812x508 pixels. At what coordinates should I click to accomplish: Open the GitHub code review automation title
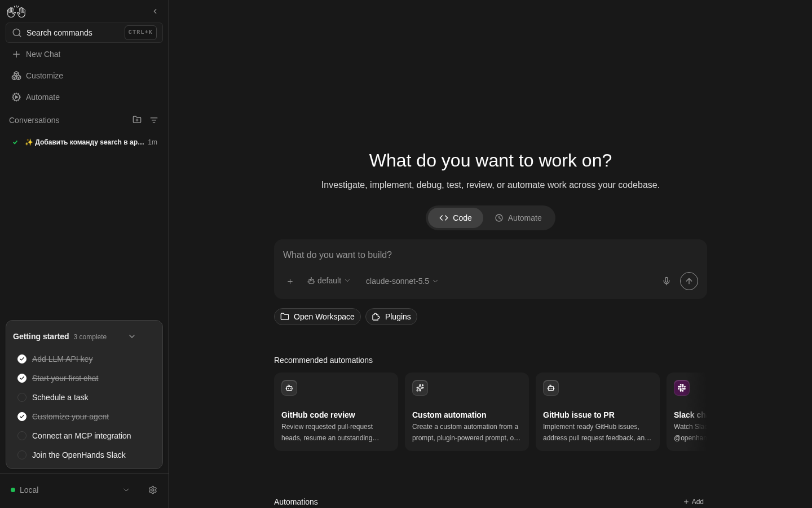(318, 415)
